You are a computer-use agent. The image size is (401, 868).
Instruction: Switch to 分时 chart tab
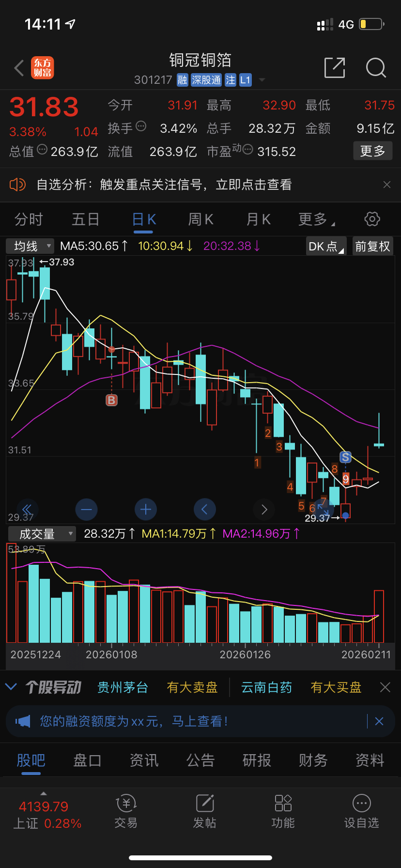(29, 219)
